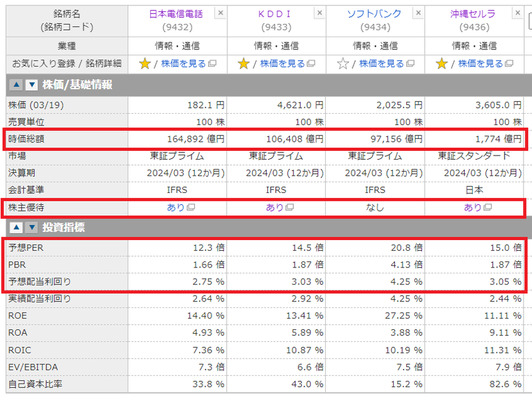Click the ROE row label
Screen dimensions: 532x401
point(17,315)
